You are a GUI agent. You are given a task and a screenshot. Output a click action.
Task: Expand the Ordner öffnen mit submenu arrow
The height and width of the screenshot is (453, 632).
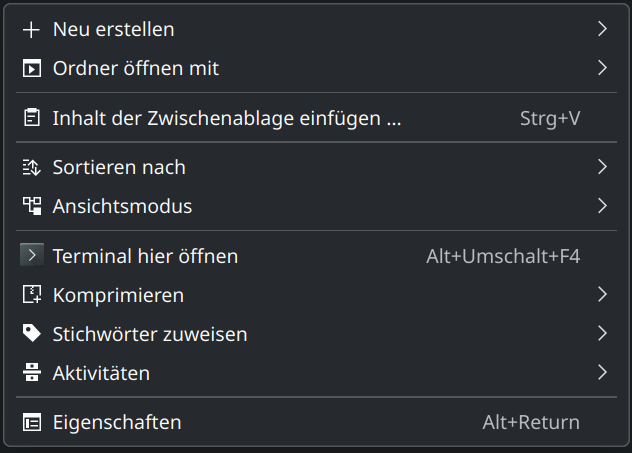point(602,68)
